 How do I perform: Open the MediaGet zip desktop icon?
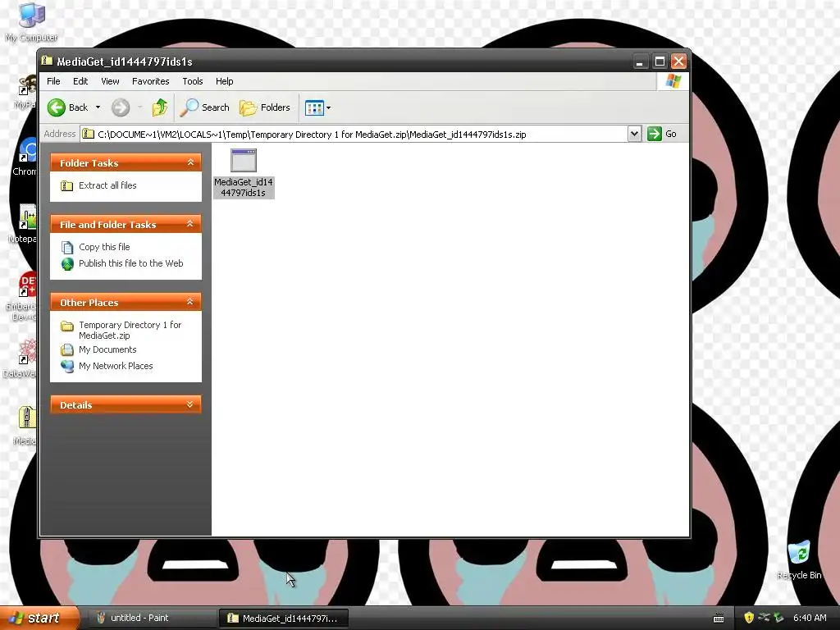(x=25, y=426)
